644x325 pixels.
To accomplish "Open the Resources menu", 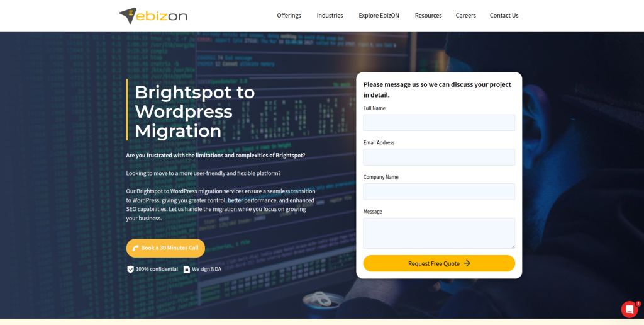I will click(x=428, y=16).
